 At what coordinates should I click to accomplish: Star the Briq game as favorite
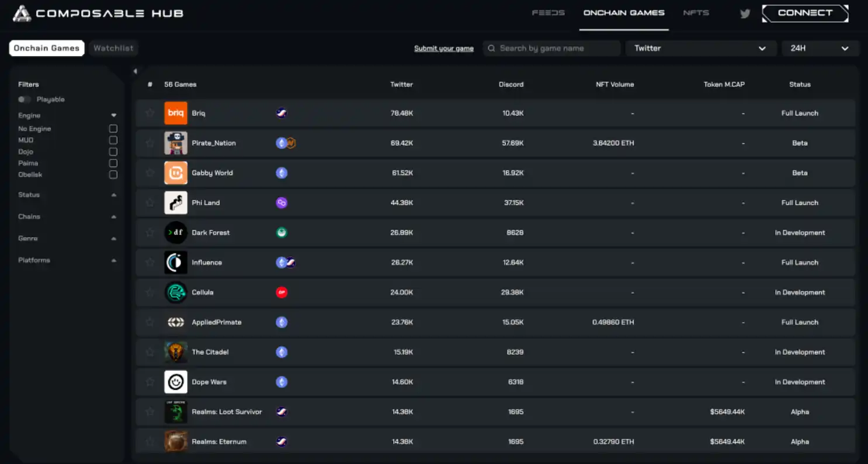(x=150, y=113)
